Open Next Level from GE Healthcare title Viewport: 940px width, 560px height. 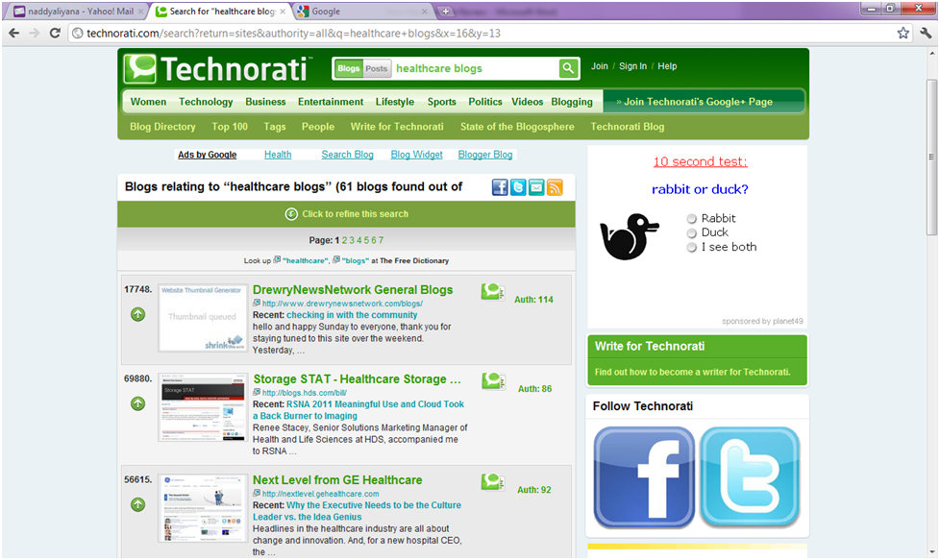[337, 479]
